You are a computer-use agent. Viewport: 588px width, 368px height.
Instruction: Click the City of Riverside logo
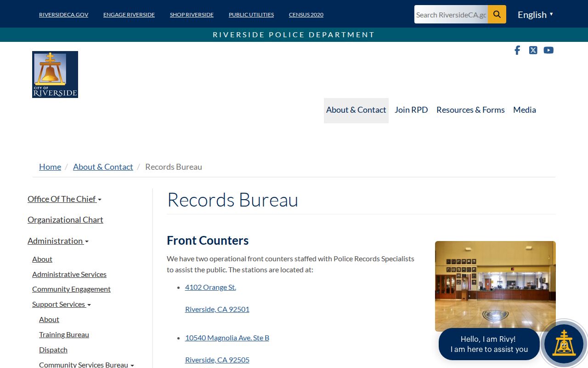(x=55, y=75)
